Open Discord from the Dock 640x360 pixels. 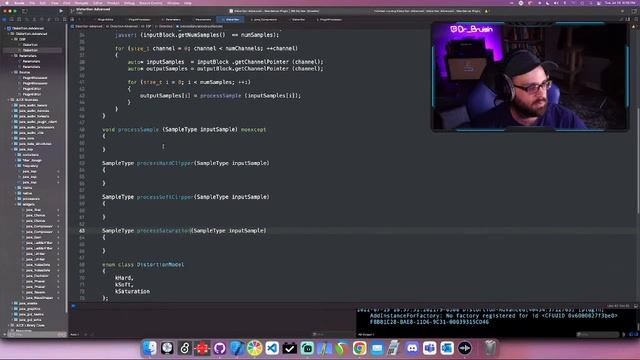pyautogui.click(x=412, y=348)
